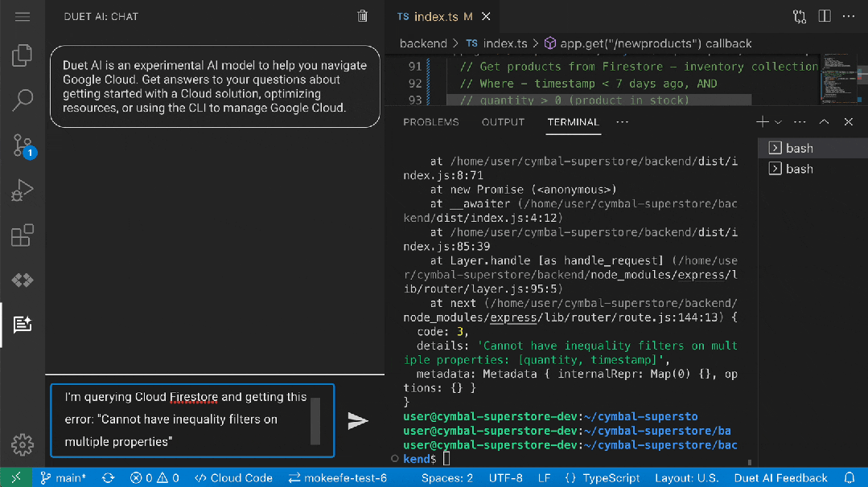The height and width of the screenshot is (487, 868).
Task: Close the index.ts editor tab
Action: click(x=486, y=17)
